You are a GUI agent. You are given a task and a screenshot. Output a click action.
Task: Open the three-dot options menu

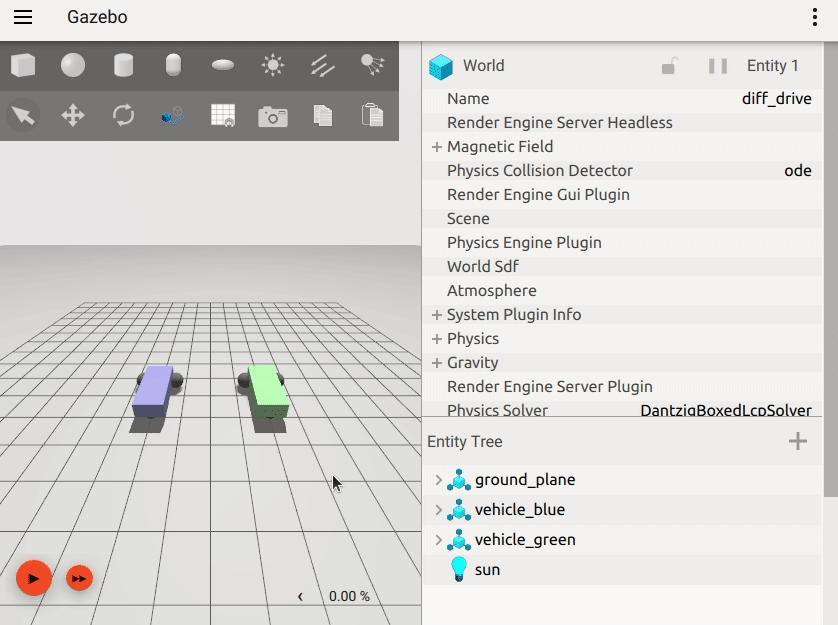pos(814,17)
